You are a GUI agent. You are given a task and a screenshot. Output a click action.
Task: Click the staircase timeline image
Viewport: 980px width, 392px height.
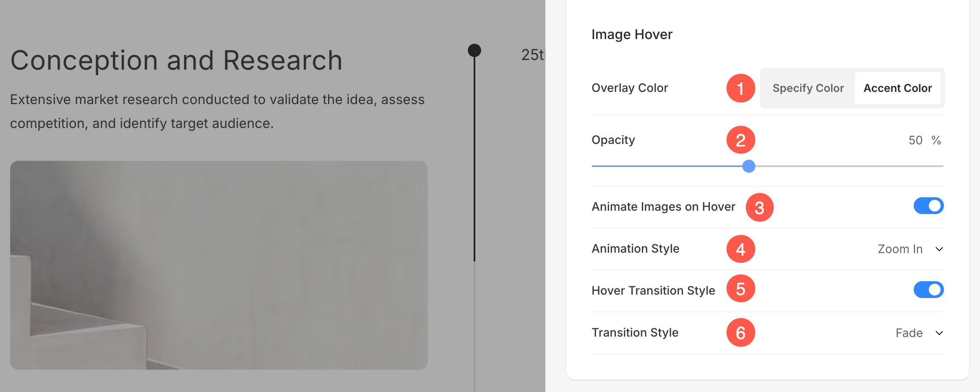point(219,265)
